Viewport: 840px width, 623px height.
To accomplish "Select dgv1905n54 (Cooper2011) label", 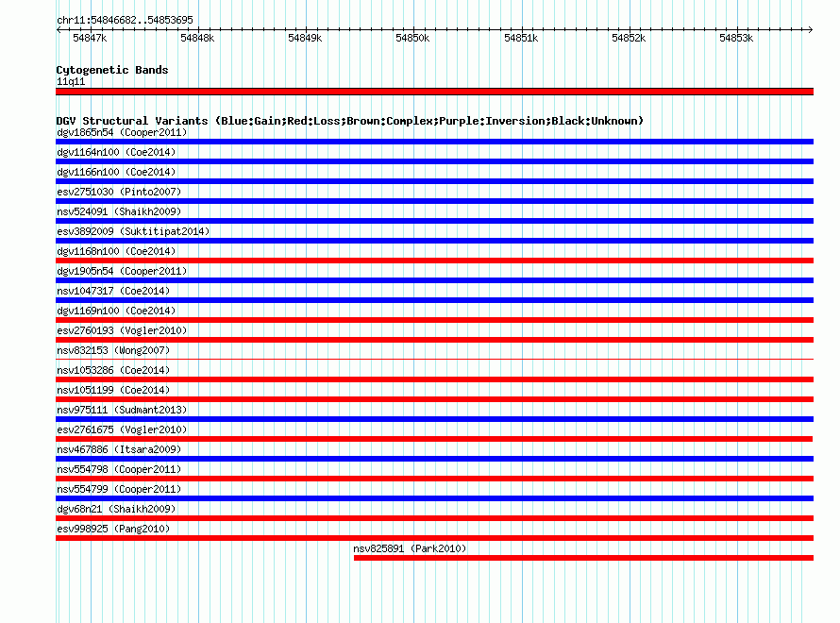I will click(x=122, y=271).
